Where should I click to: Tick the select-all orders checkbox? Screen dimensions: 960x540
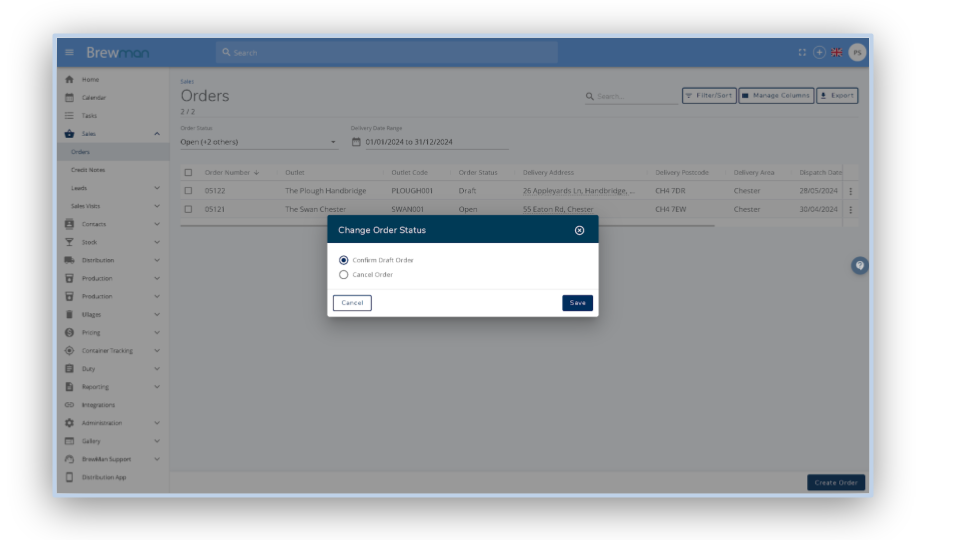tap(189, 173)
